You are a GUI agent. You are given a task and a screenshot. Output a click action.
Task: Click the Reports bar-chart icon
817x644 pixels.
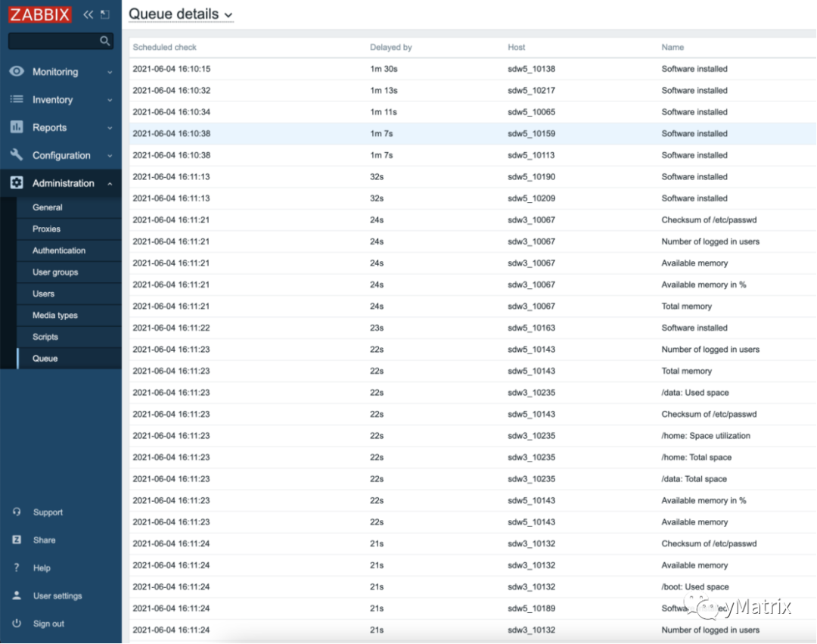click(17, 126)
